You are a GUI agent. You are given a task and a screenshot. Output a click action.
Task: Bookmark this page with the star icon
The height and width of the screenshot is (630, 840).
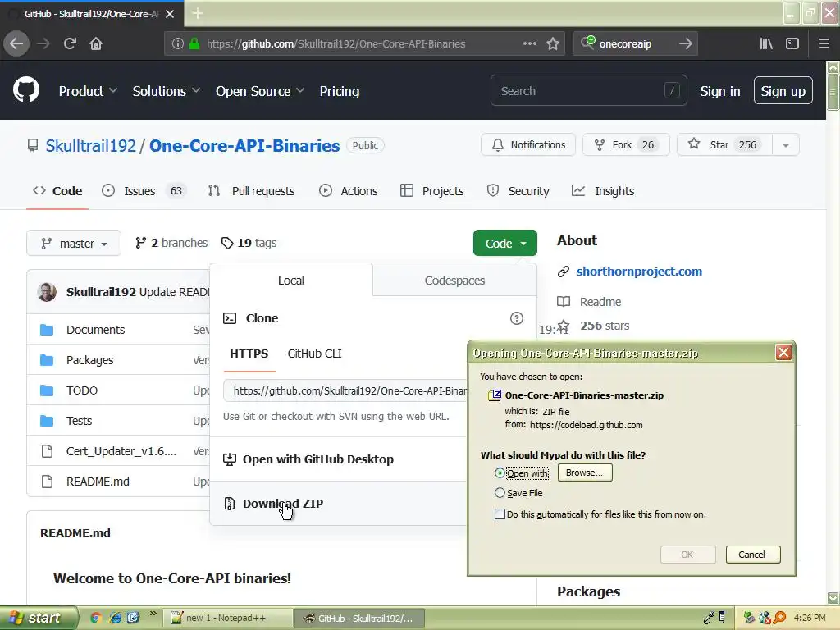pos(553,44)
